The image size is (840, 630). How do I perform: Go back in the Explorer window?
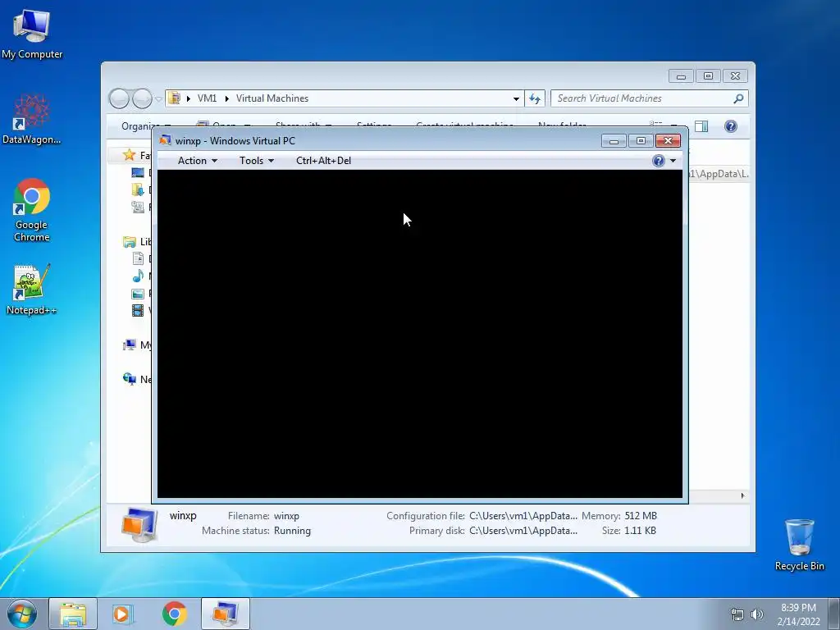tap(119, 98)
